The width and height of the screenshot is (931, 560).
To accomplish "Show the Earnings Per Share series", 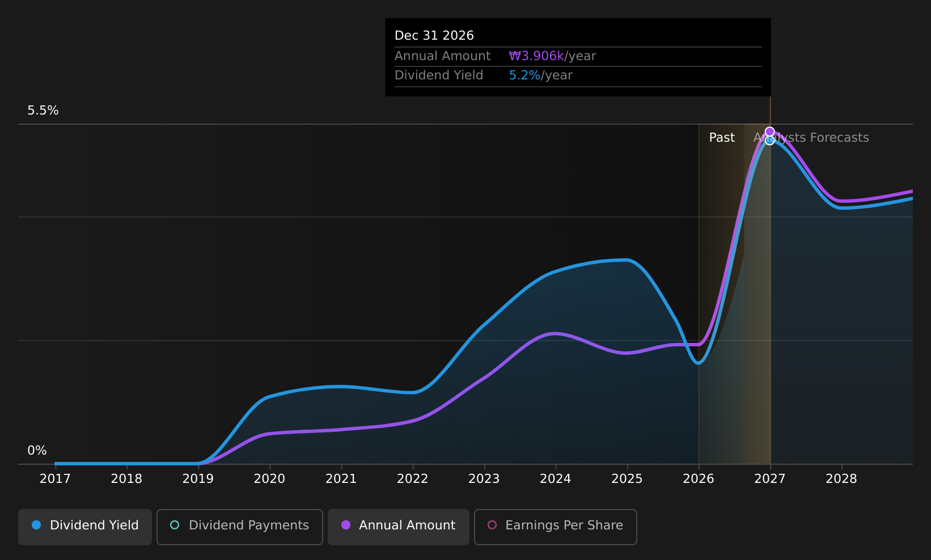I will pos(556,527).
